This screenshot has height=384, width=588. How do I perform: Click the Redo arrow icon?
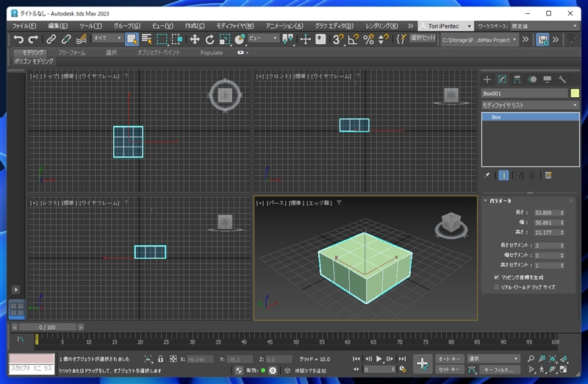[33, 39]
